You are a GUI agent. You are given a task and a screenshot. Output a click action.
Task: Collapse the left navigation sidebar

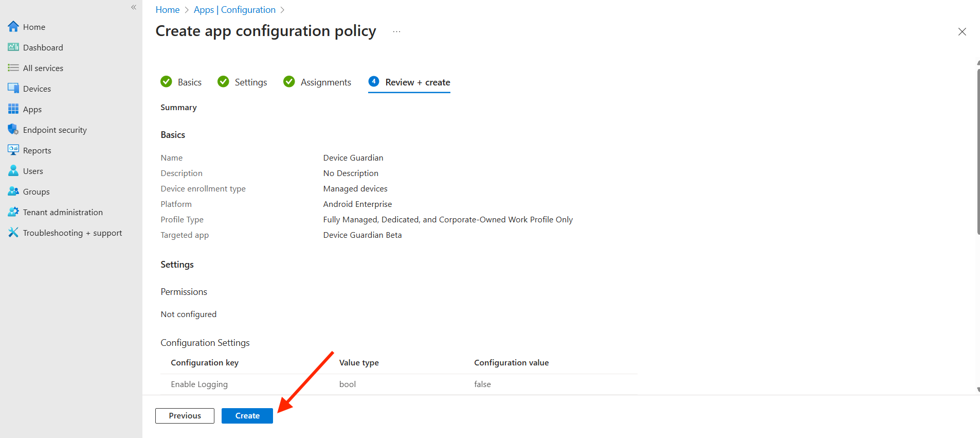pyautogui.click(x=134, y=7)
